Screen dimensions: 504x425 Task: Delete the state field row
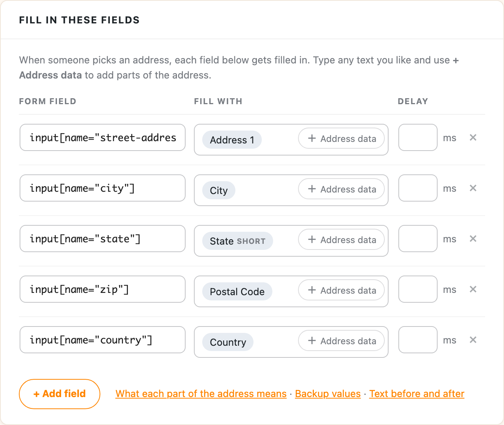tap(473, 239)
